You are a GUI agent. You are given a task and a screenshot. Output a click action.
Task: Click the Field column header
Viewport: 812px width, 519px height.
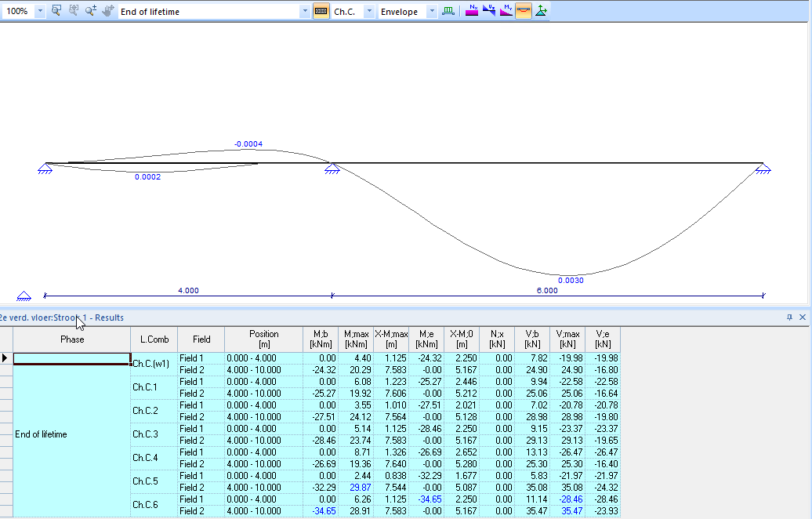201,339
